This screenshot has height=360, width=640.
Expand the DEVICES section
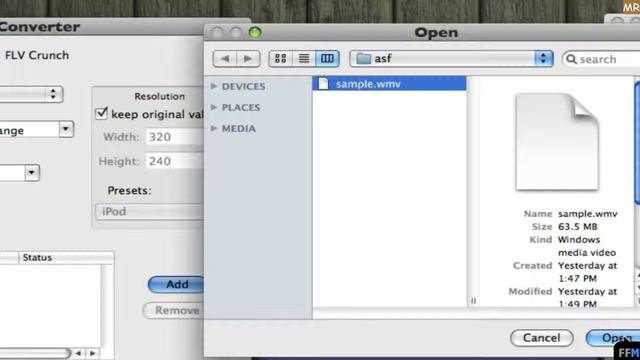pos(214,86)
